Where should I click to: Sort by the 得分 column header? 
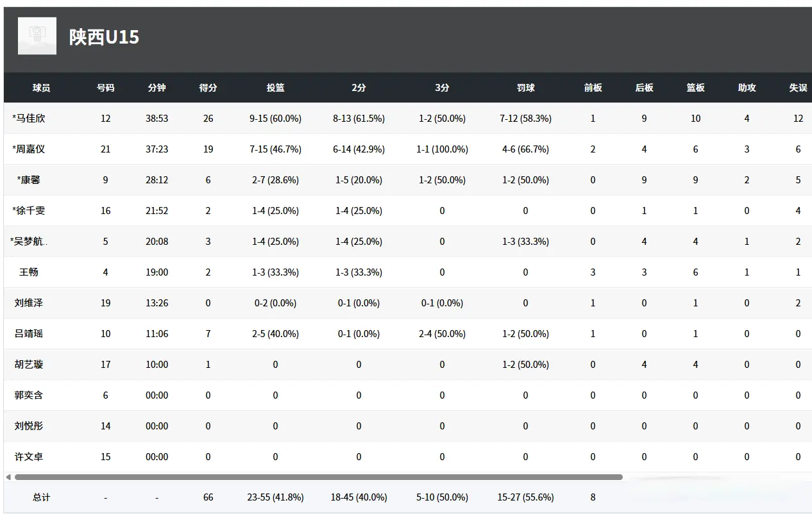[208, 88]
